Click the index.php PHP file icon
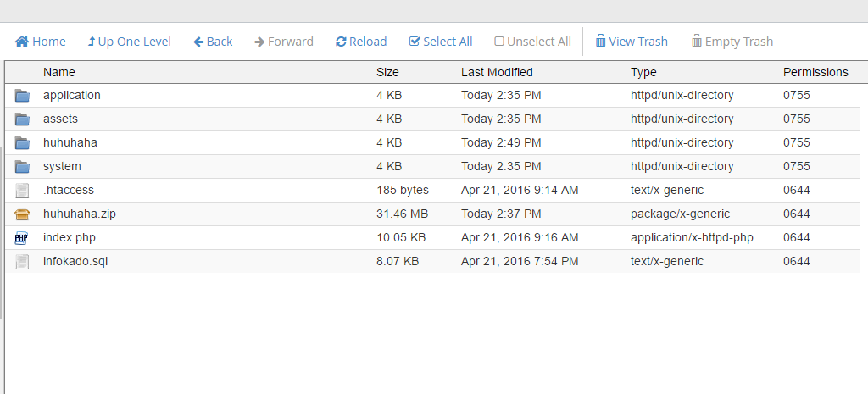Viewport: 868px width, 394px height. 22,238
